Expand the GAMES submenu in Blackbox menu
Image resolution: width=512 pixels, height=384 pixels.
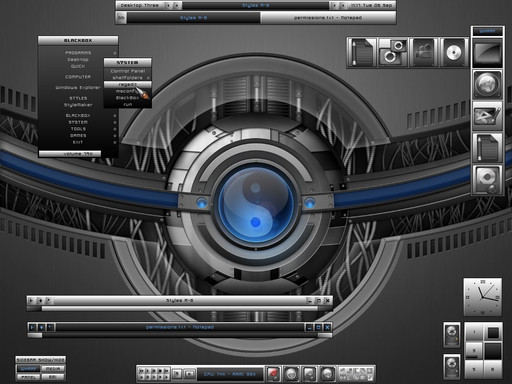point(78,135)
